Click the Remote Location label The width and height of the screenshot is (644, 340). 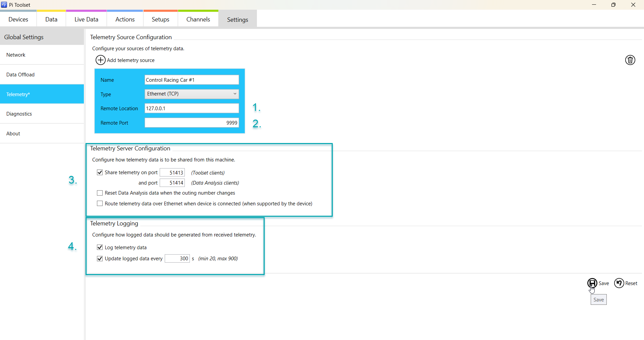[x=119, y=109]
